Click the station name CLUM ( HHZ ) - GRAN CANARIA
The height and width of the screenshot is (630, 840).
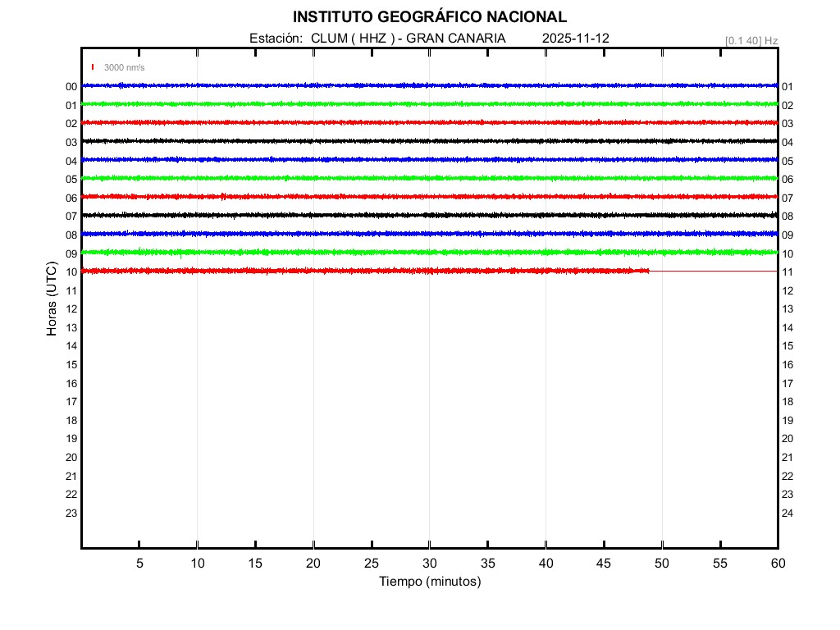tap(408, 39)
